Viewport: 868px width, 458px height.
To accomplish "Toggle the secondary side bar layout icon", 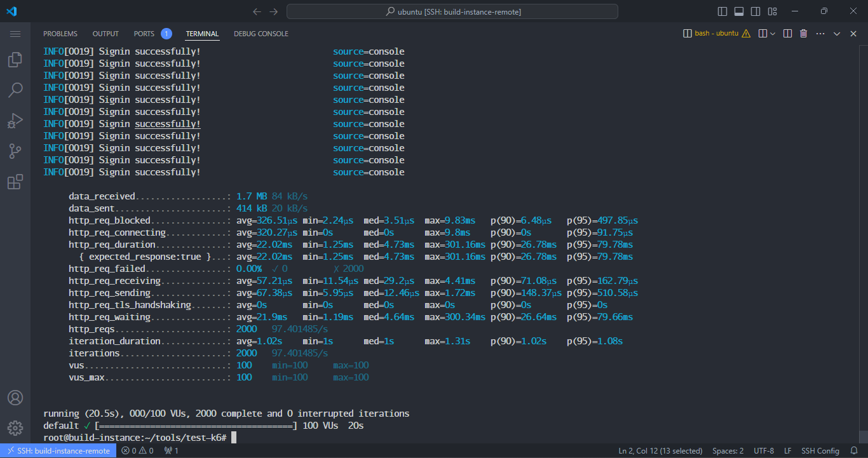I will click(x=756, y=11).
